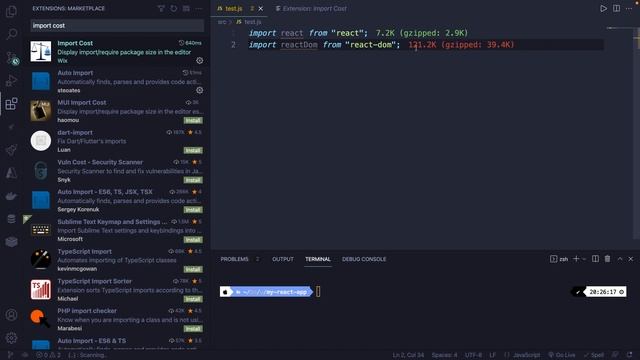Image resolution: width=640 pixels, height=360 pixels.
Task: Select the zsh terminal shell label
Action: pyautogui.click(x=559, y=259)
